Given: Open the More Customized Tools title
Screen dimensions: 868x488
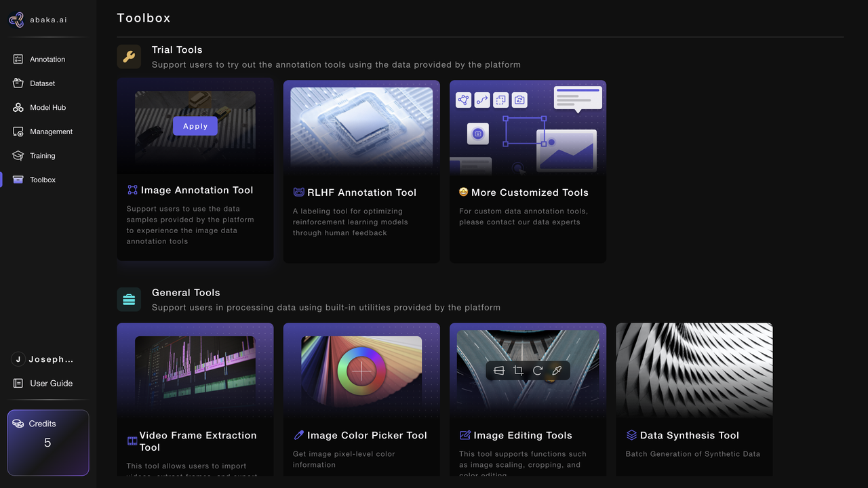Looking at the screenshot, I should tap(530, 192).
